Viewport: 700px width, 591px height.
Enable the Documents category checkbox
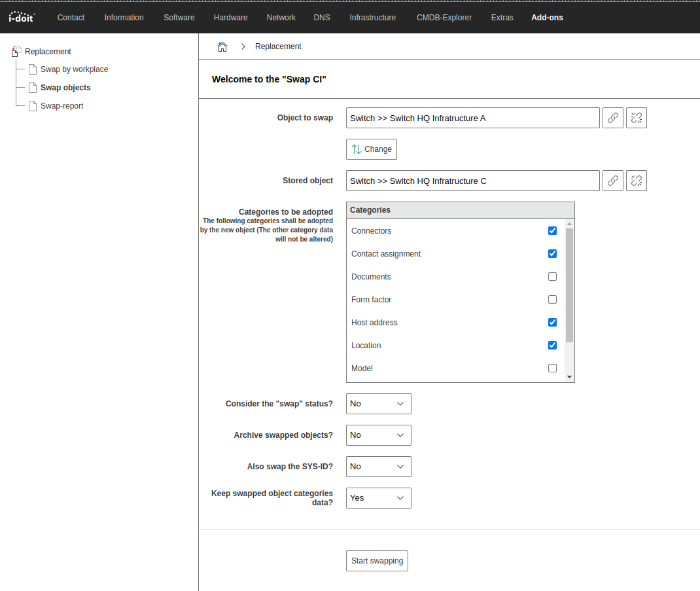(x=552, y=276)
